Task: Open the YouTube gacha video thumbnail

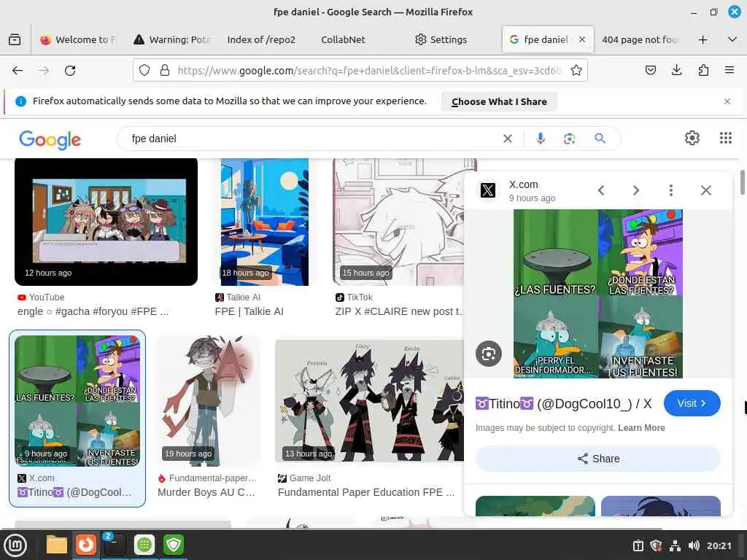Action: point(106,222)
